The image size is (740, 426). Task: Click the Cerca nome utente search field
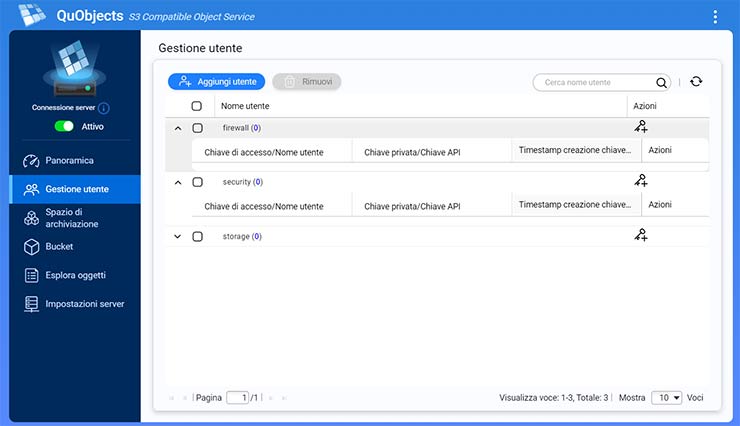(x=595, y=83)
